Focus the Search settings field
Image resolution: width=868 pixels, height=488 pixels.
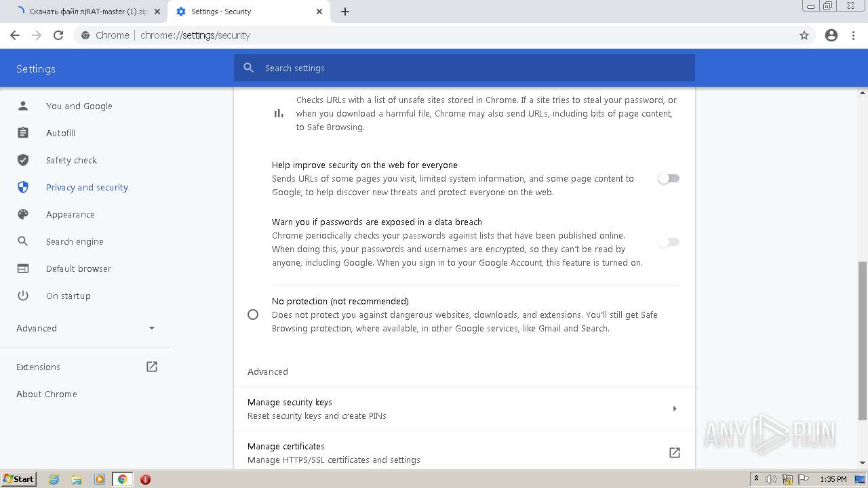pyautogui.click(x=465, y=68)
